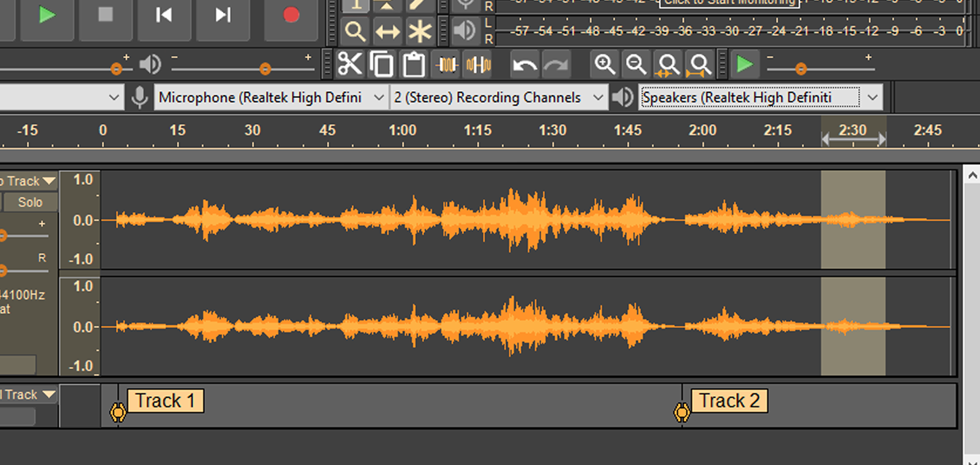Select the Track 2 label
The width and height of the screenshot is (980, 465).
click(x=729, y=401)
